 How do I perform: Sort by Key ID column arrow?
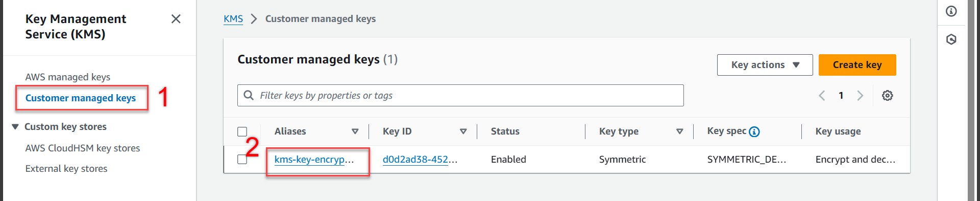click(463, 131)
